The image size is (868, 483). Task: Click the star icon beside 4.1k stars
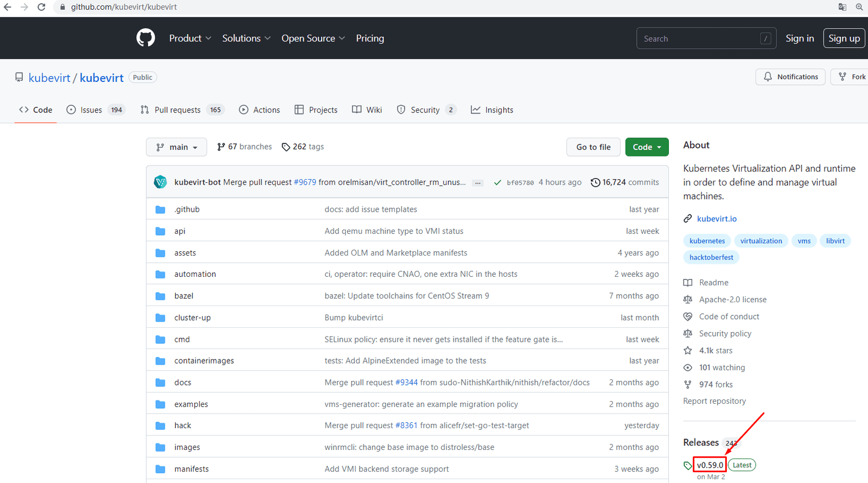click(x=688, y=351)
